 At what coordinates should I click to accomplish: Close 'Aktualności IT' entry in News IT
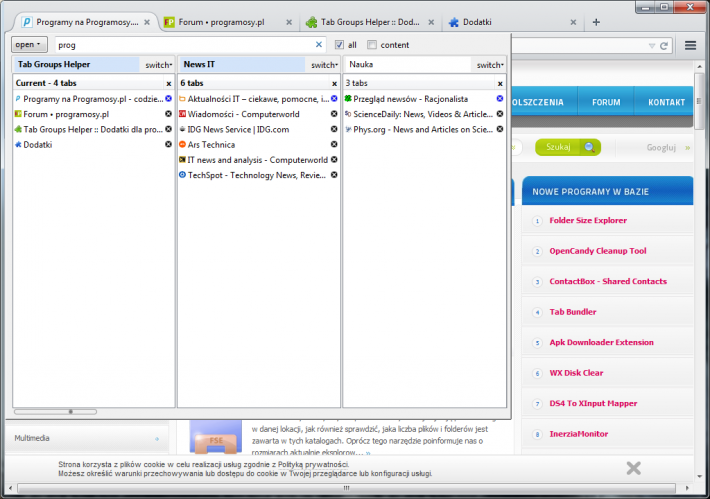pos(334,98)
